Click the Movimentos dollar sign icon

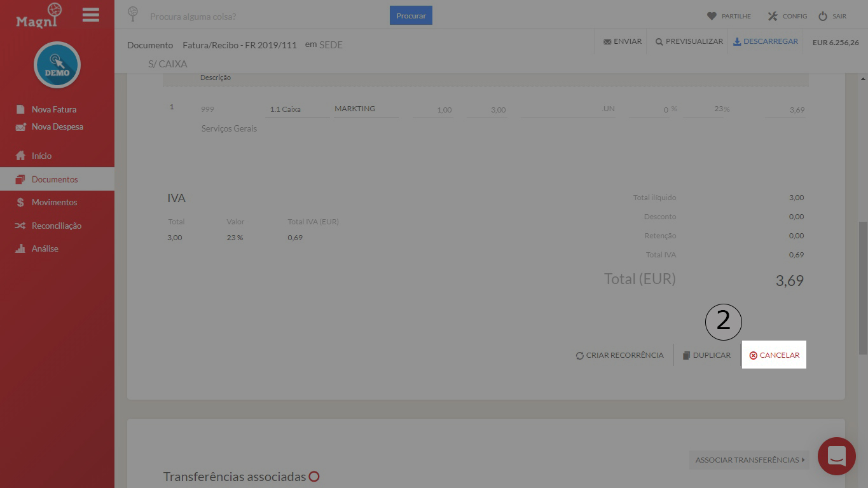tap(21, 202)
